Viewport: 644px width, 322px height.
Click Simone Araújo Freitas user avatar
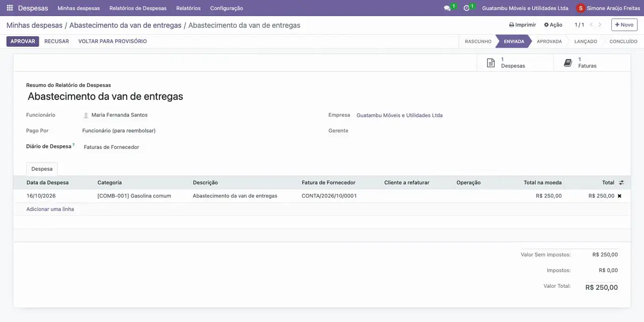(581, 8)
